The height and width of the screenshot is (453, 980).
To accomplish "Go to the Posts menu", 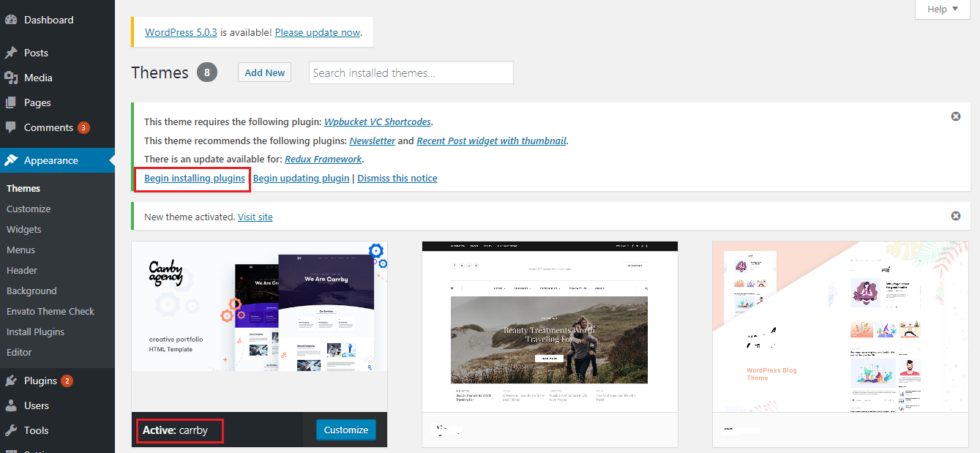I will click(57, 53).
